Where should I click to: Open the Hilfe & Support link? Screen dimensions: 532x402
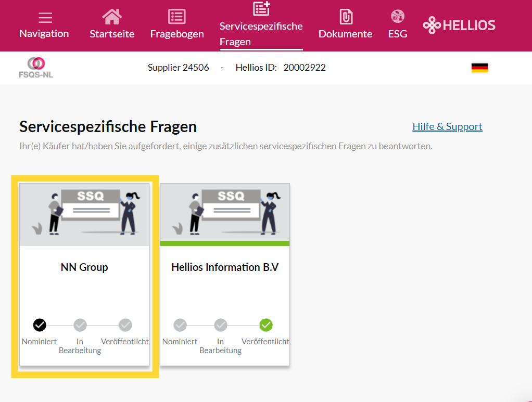pos(447,126)
